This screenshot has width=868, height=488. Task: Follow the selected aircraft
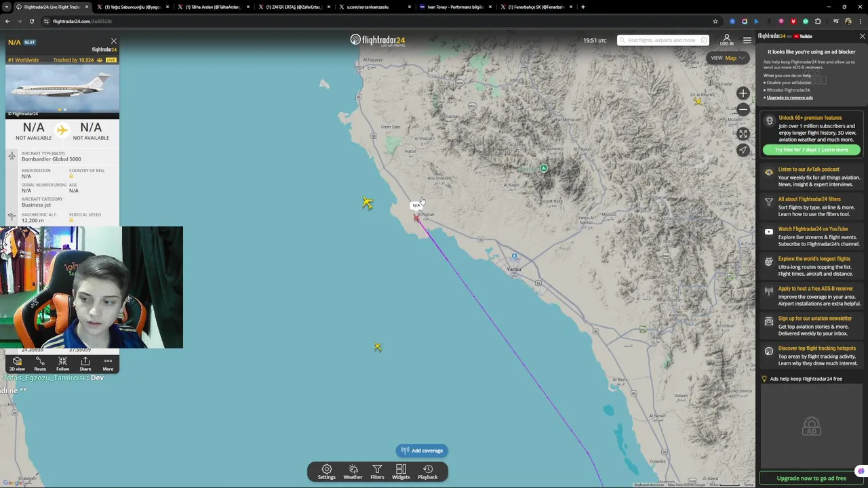click(62, 364)
